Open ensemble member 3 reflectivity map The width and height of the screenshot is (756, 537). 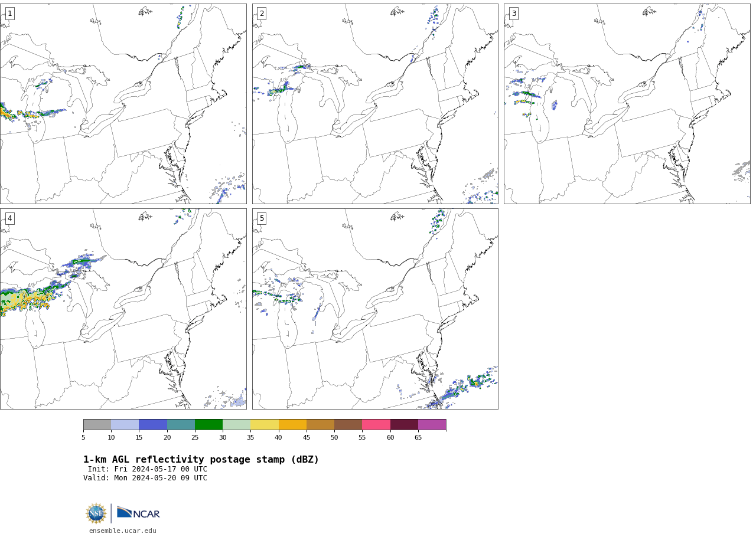point(627,104)
